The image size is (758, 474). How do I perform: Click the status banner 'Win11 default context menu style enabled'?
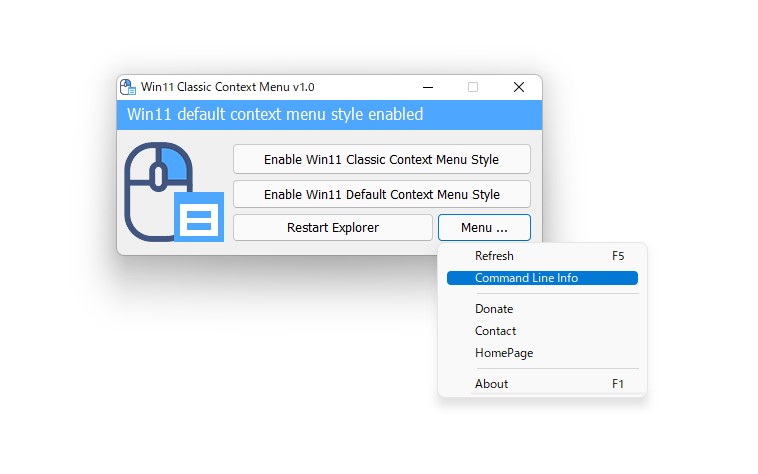pos(329,115)
